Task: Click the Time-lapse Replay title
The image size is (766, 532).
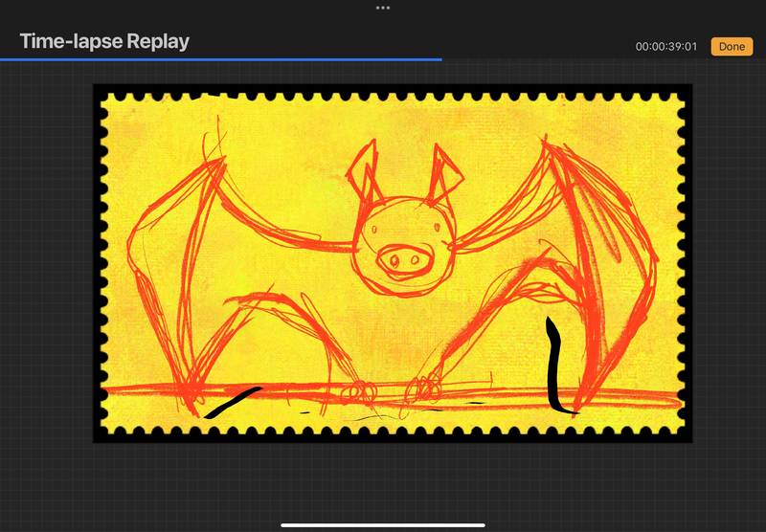Action: click(x=104, y=42)
